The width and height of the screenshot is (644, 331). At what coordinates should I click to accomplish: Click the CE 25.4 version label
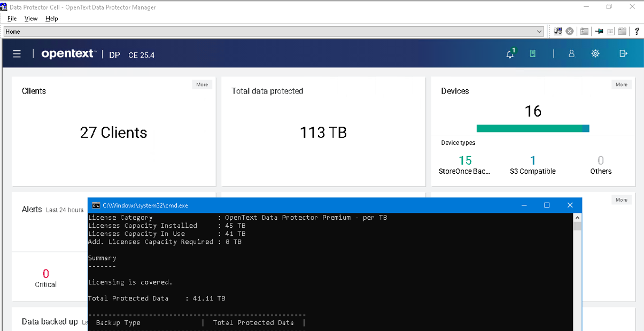[142, 55]
